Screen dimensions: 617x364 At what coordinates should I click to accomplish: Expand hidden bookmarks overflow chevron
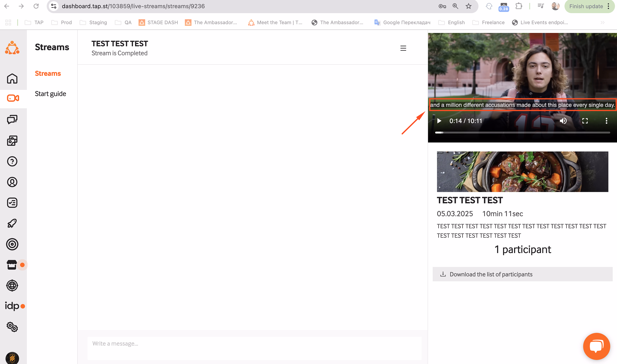tap(602, 23)
